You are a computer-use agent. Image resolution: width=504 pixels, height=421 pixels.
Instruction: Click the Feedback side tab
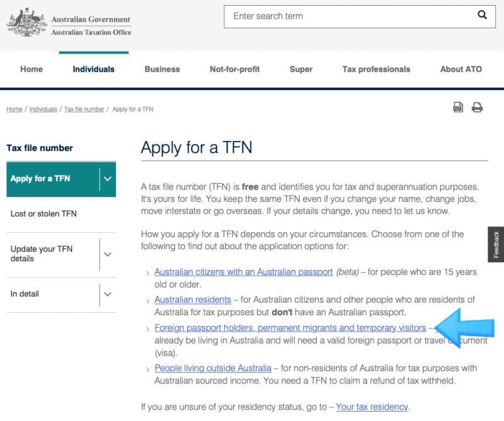496,244
